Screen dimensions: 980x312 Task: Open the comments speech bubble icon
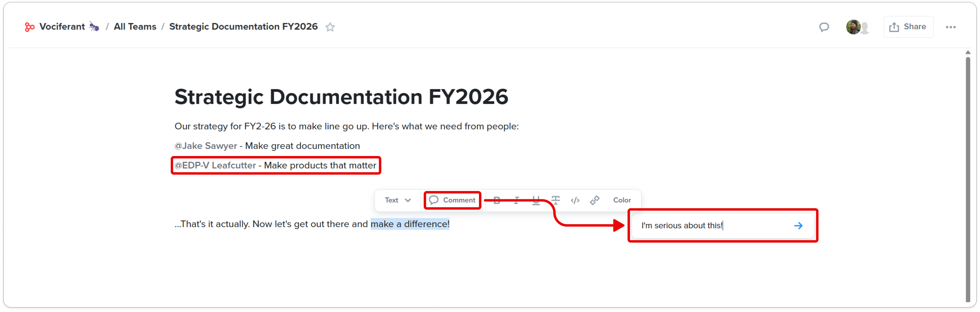[x=824, y=27]
